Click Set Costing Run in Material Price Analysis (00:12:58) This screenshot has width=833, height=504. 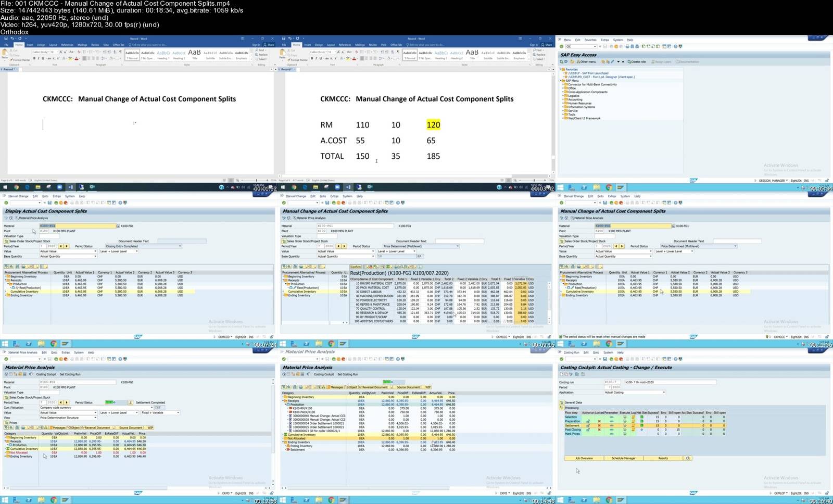point(70,374)
